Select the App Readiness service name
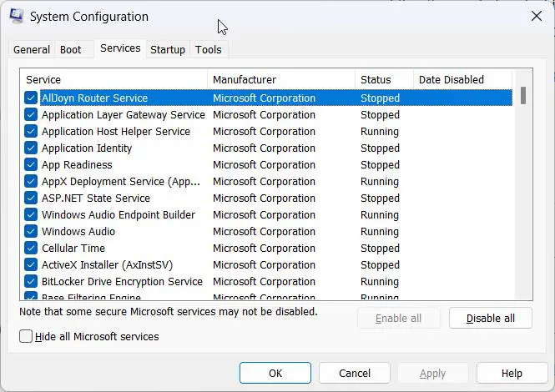The image size is (555, 392). coord(77,164)
